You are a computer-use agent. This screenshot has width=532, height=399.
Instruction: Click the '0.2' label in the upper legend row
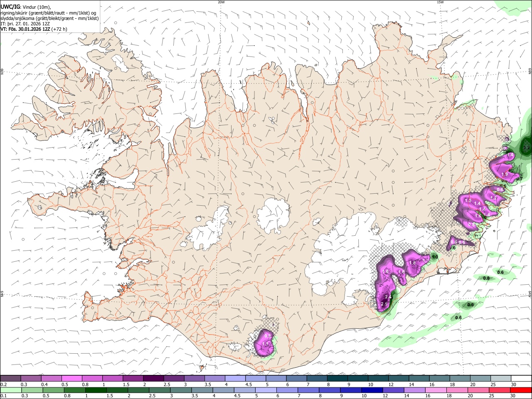(x=3, y=384)
